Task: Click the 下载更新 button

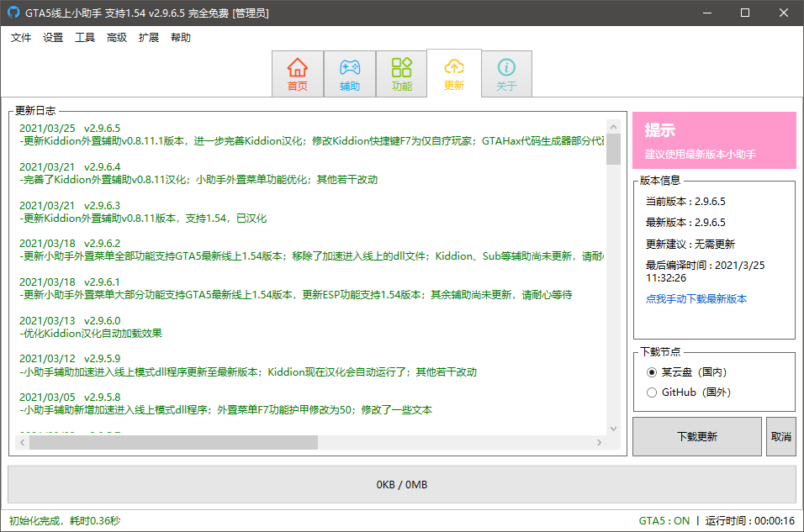Action: [x=697, y=437]
